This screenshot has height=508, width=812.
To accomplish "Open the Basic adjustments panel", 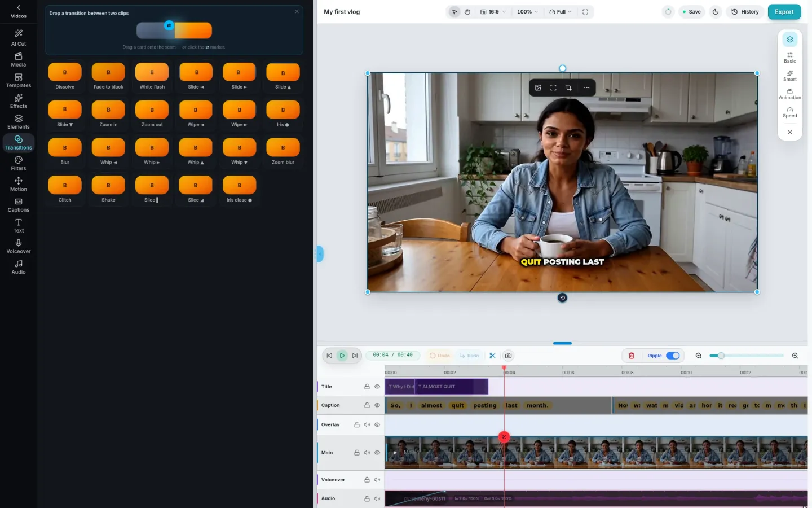I will pyautogui.click(x=790, y=58).
